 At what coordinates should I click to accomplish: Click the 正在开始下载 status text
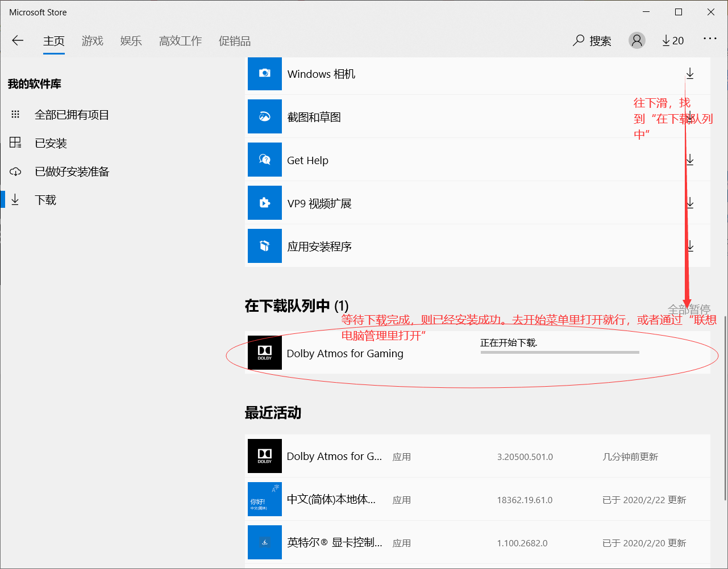pos(509,342)
